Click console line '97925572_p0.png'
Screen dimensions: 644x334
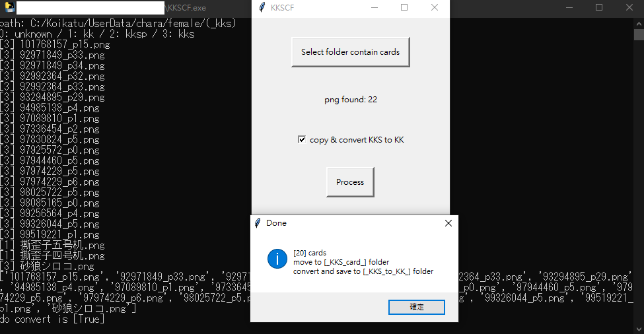coord(59,150)
